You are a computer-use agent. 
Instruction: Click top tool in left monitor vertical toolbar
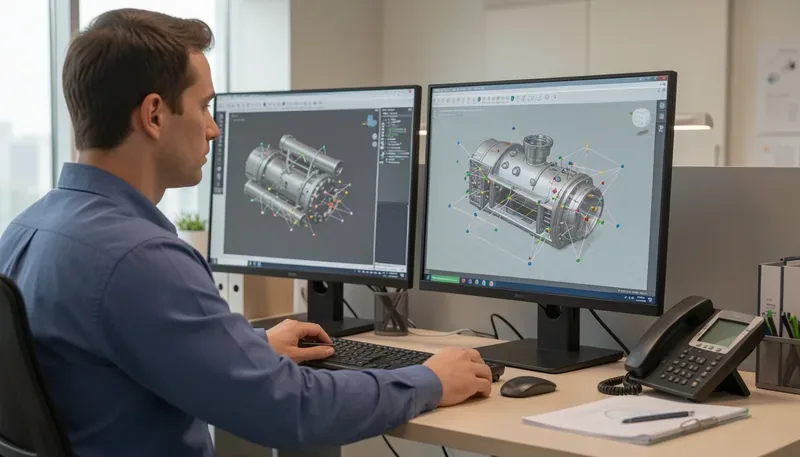coord(221,116)
